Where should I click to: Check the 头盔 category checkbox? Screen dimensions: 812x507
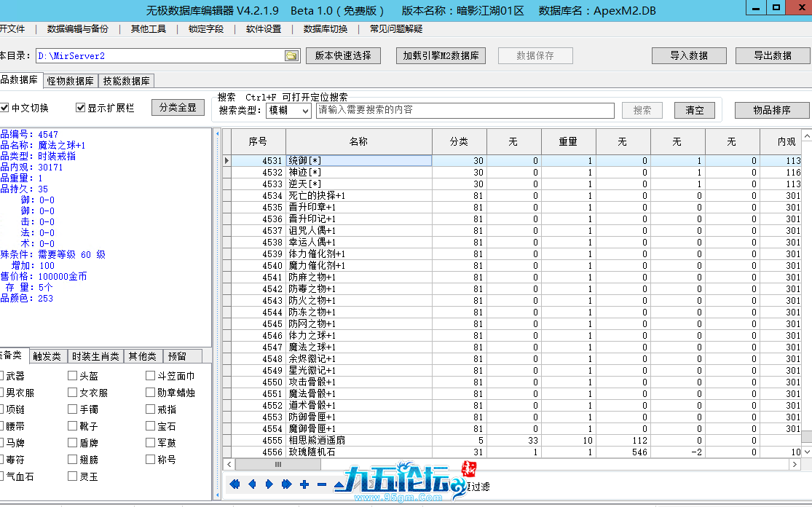click(73, 376)
